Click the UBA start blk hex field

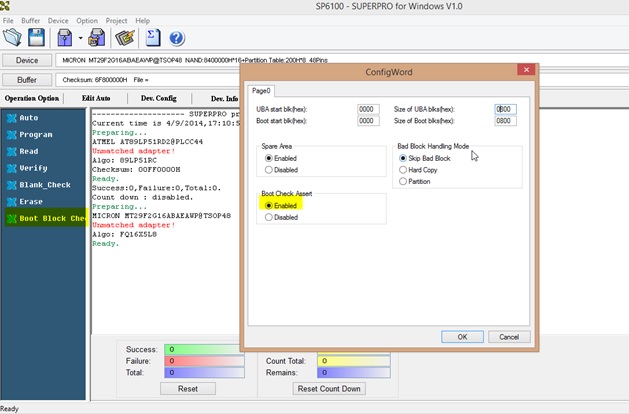click(x=367, y=109)
